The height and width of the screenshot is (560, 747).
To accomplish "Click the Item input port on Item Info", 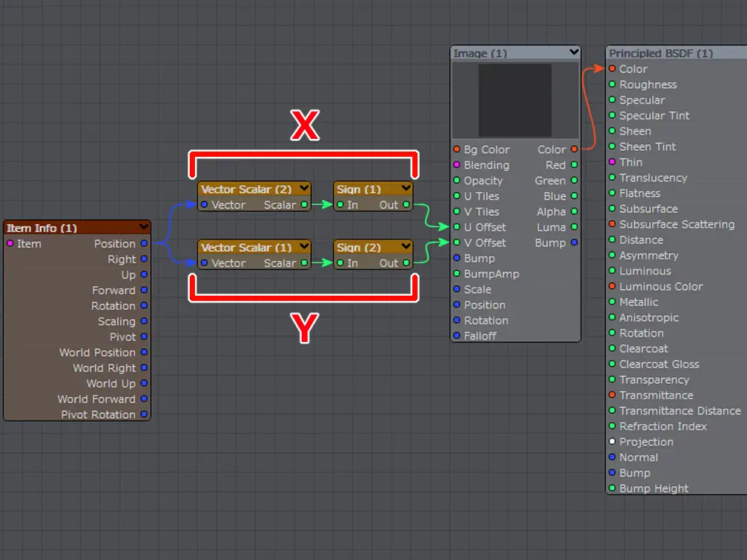I will (x=10, y=243).
